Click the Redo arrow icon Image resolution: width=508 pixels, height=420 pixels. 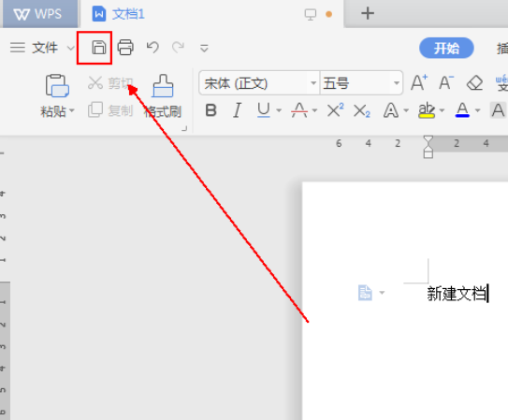(178, 48)
